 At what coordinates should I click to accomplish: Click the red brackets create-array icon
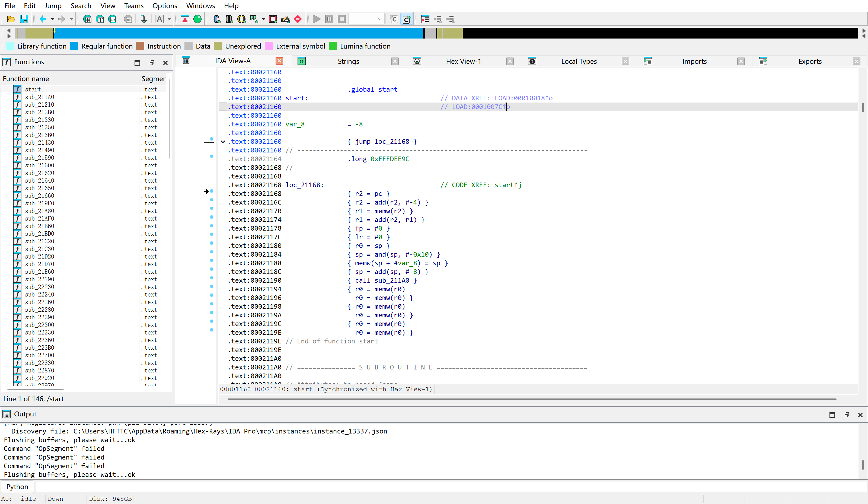coord(273,19)
